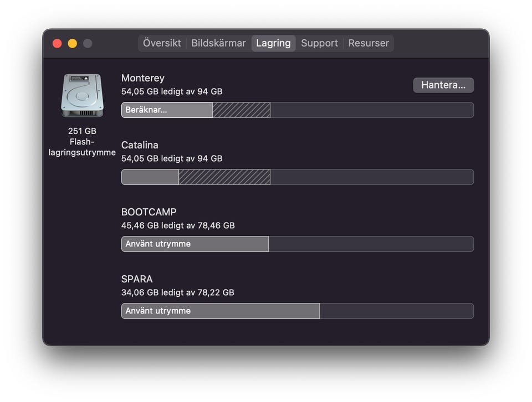Click the hatched segment in Catalina's storage bar
The width and height of the screenshot is (532, 402).
224,177
